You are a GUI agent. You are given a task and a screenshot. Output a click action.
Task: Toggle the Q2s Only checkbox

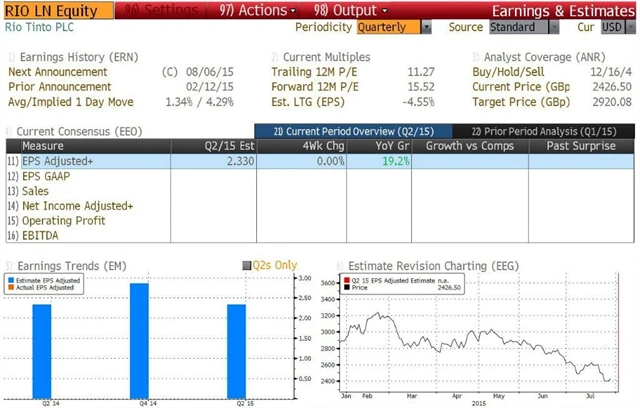pyautogui.click(x=248, y=265)
